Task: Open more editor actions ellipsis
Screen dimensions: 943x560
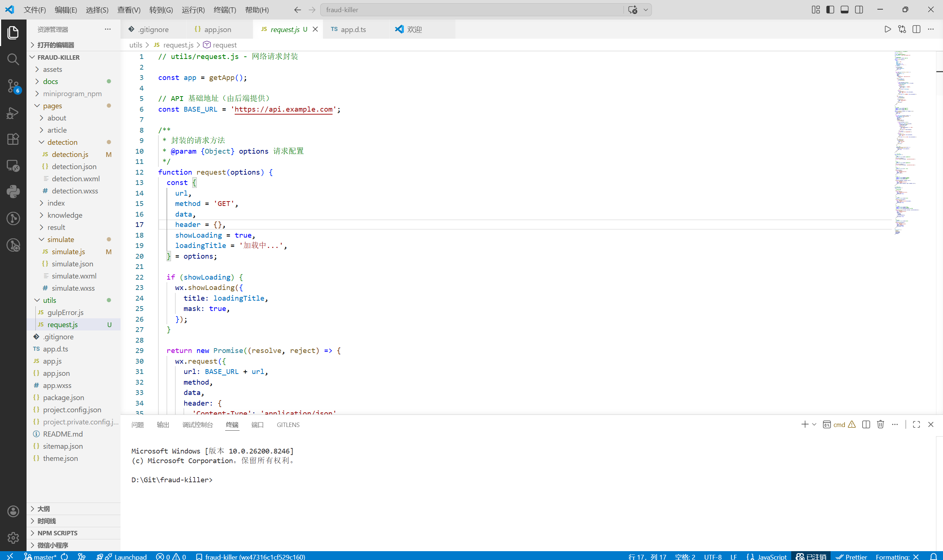Action: (x=930, y=29)
